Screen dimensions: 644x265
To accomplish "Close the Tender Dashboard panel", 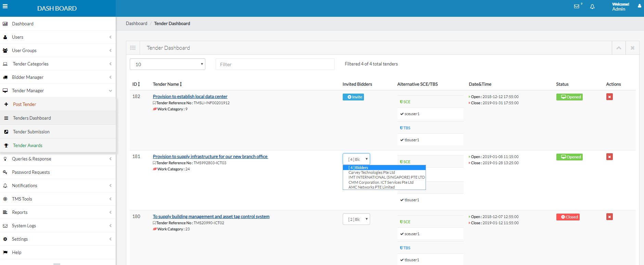I will (632, 48).
